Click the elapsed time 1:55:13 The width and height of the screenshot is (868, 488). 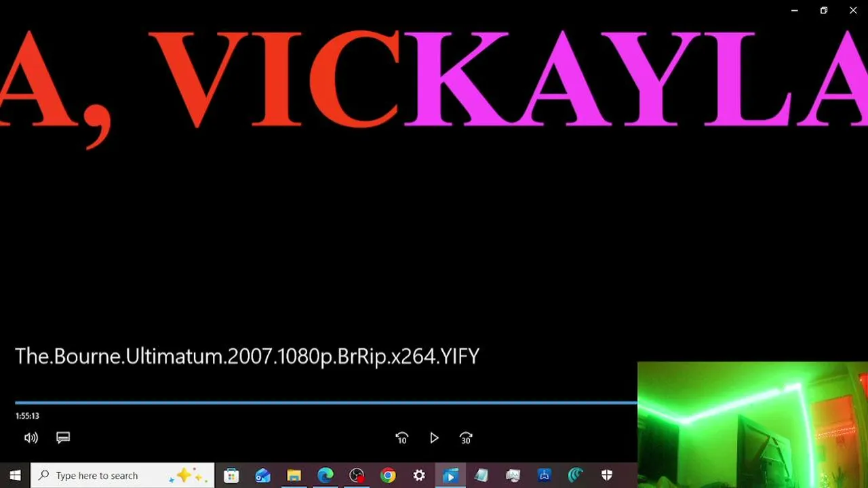coord(27,416)
